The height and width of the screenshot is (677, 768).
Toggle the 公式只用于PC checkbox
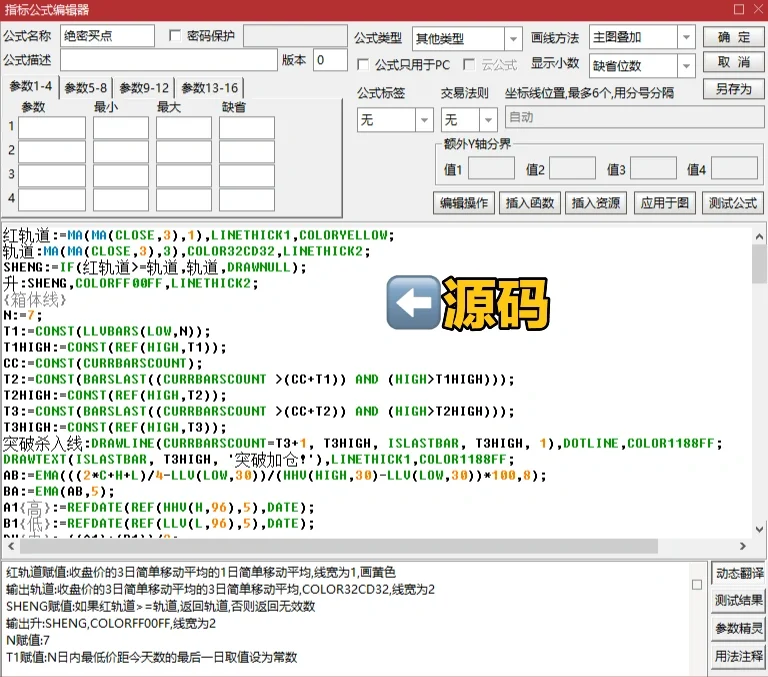click(x=363, y=65)
